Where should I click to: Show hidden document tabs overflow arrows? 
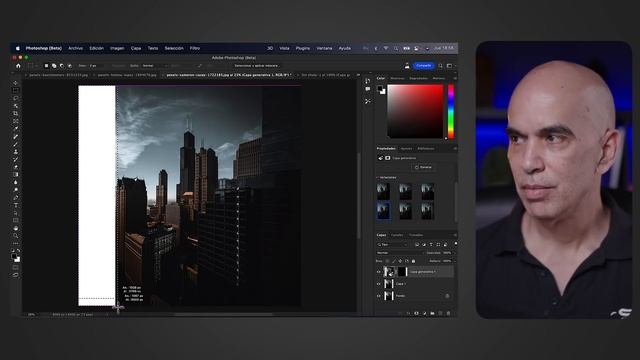point(358,75)
